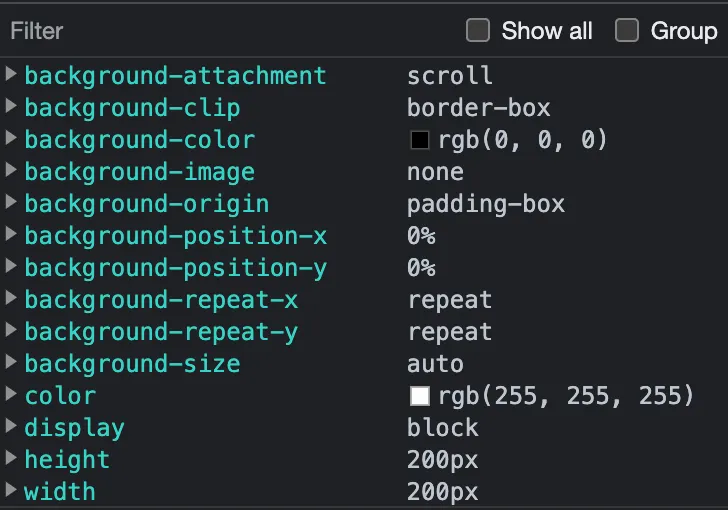This screenshot has height=510, width=728.
Task: Click the rgb(255, 255, 255) color value
Action: (x=565, y=396)
